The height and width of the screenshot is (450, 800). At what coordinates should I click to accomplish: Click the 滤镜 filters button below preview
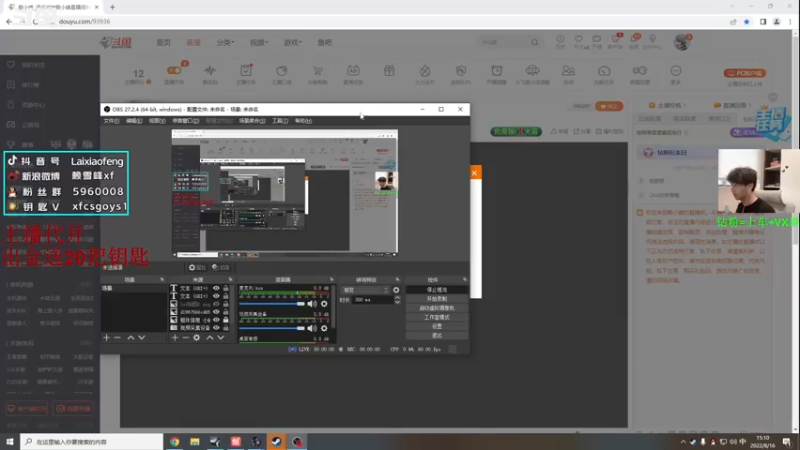221,267
